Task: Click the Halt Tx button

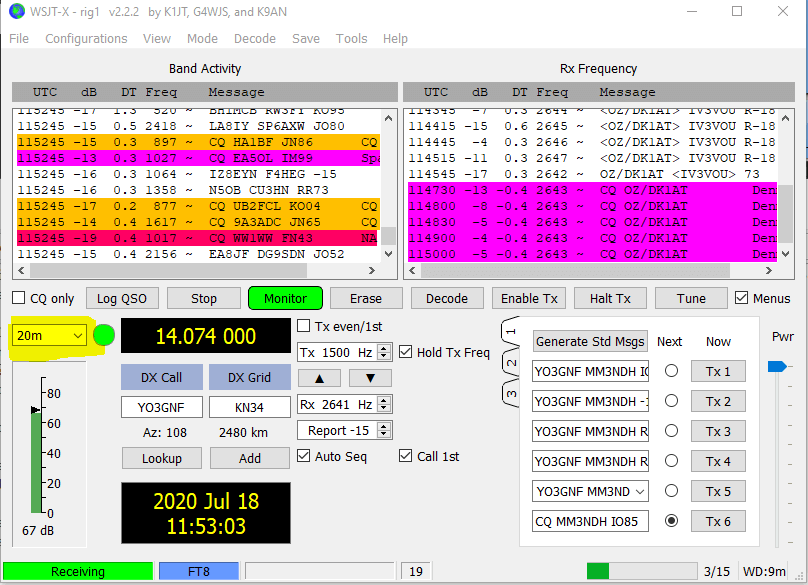Action: pyautogui.click(x=610, y=298)
